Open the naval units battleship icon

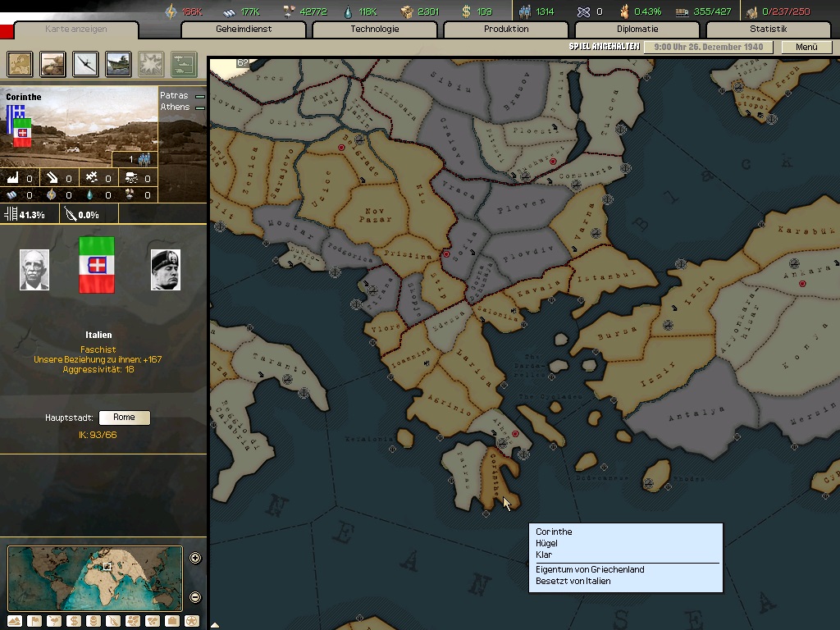pyautogui.click(x=118, y=63)
